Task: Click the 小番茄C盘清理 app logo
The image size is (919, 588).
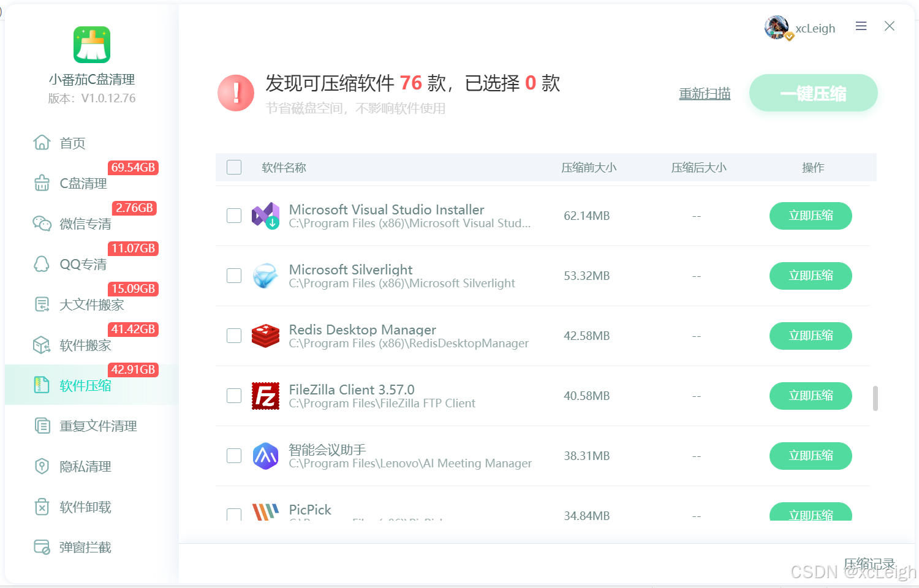Action: coord(92,45)
